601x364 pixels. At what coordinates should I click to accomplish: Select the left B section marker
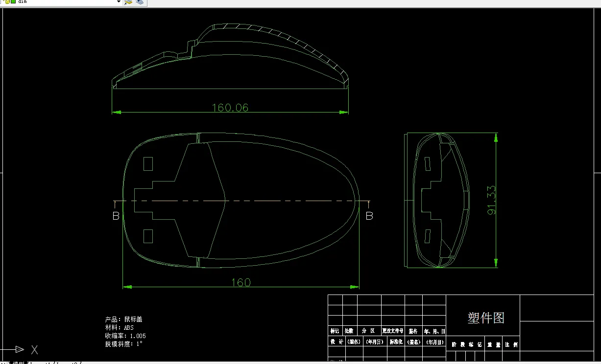116,216
